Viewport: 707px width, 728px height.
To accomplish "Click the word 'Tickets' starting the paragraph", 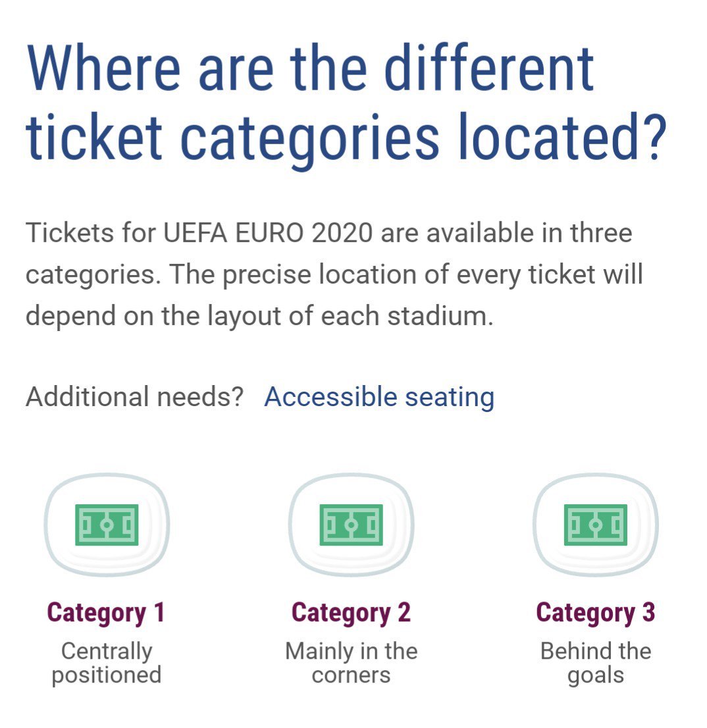I will click(70, 232).
